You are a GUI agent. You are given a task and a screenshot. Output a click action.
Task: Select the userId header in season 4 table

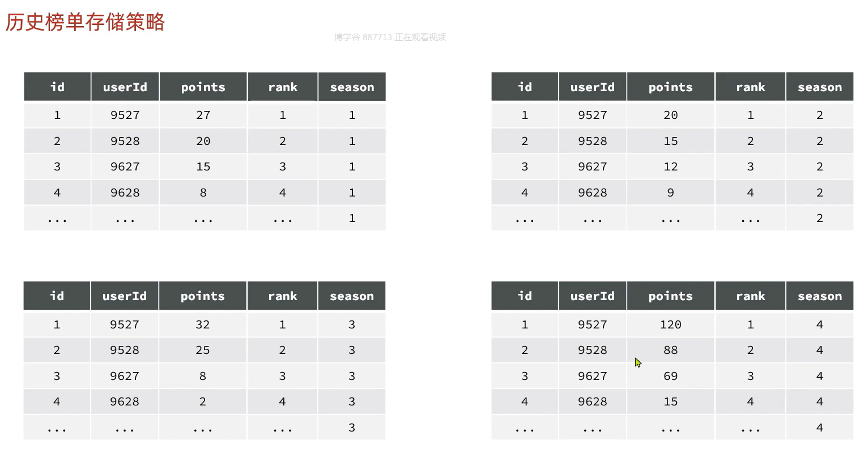[593, 296]
